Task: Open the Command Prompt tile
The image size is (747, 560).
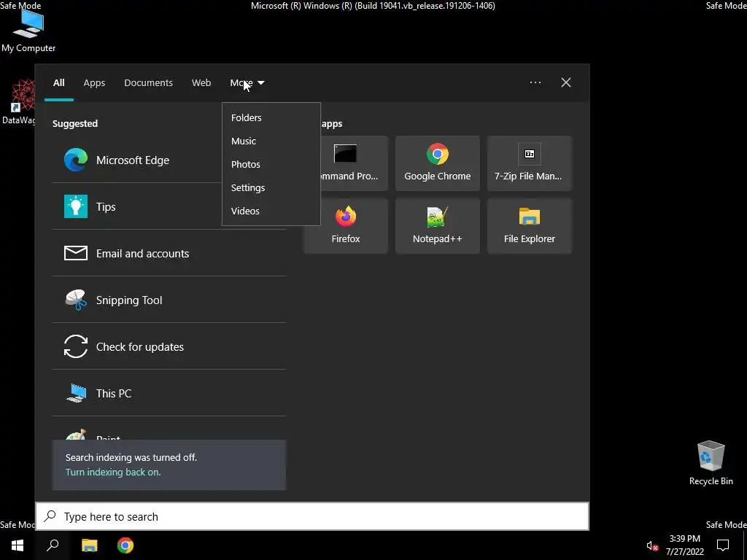Action: (354, 163)
